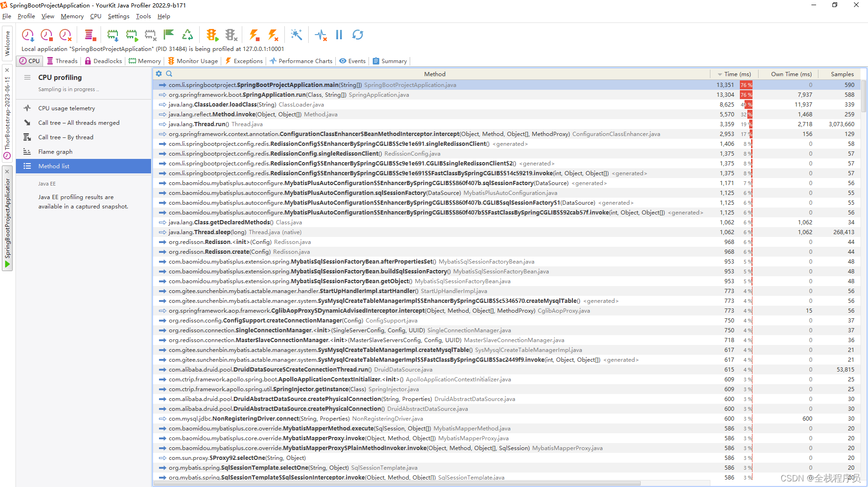Click the horizontal scrollbar below the method table
This screenshot has height=487, width=868.
pos(397,483)
